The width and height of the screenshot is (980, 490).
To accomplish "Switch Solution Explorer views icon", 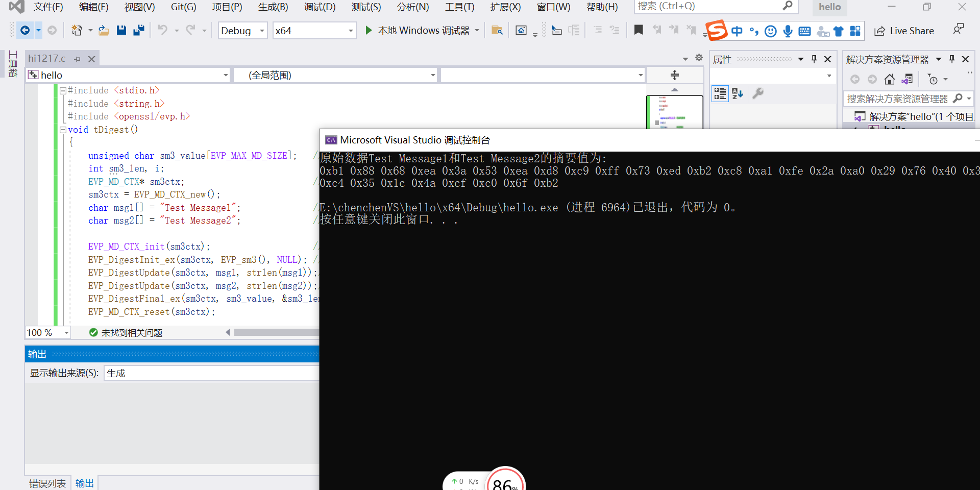I will [x=907, y=79].
